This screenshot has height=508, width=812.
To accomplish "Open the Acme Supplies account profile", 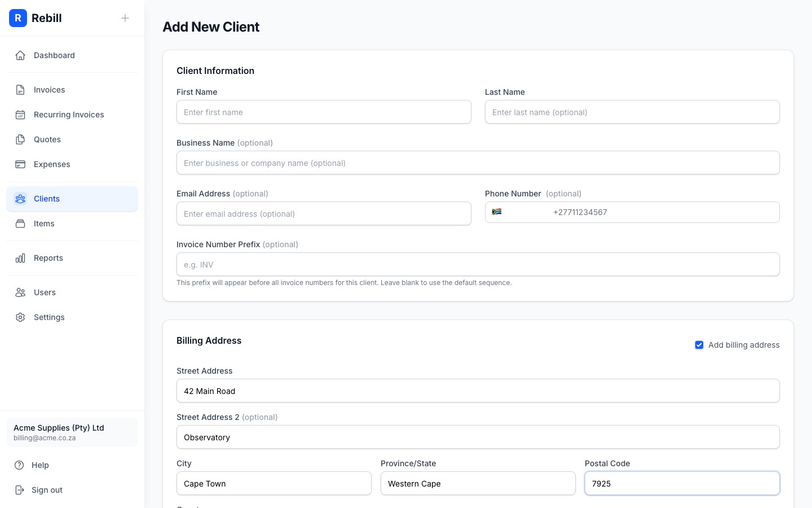I will tap(72, 432).
